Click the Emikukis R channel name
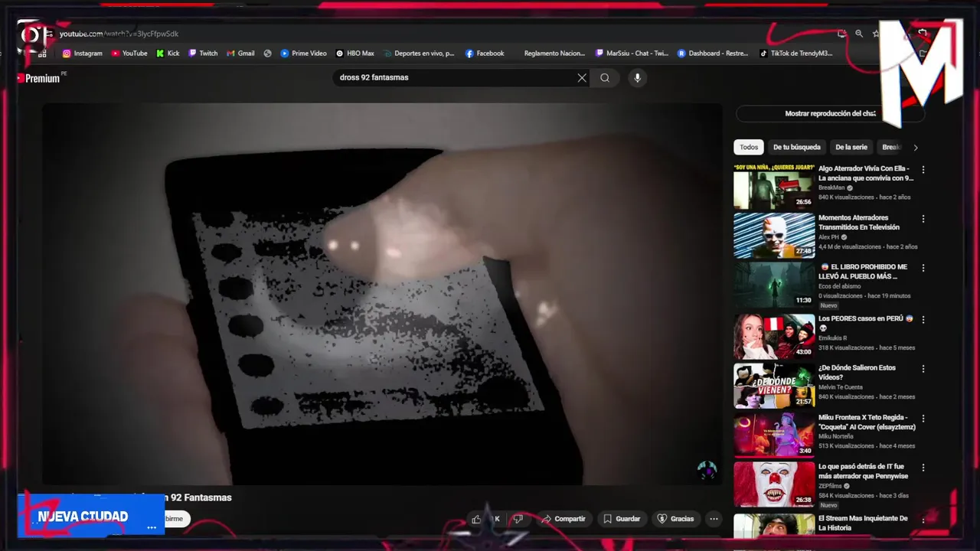The height and width of the screenshot is (551, 980). (x=832, y=337)
